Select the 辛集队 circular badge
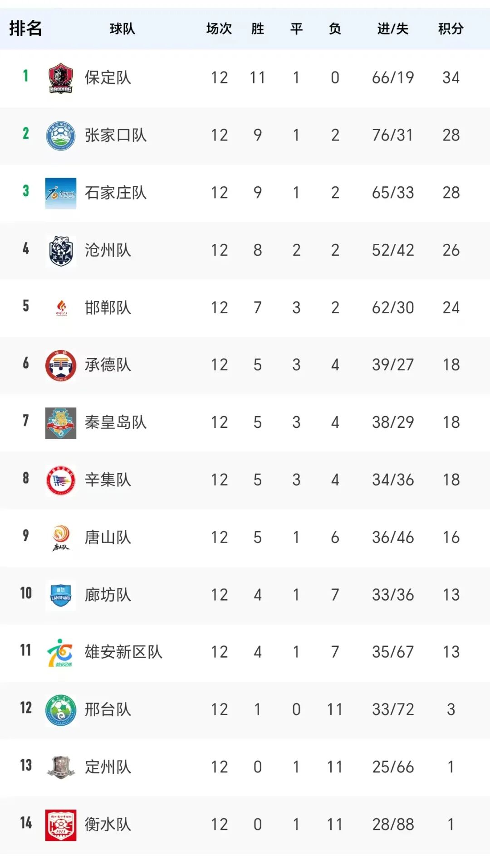This screenshot has height=868, width=490. coord(61,480)
